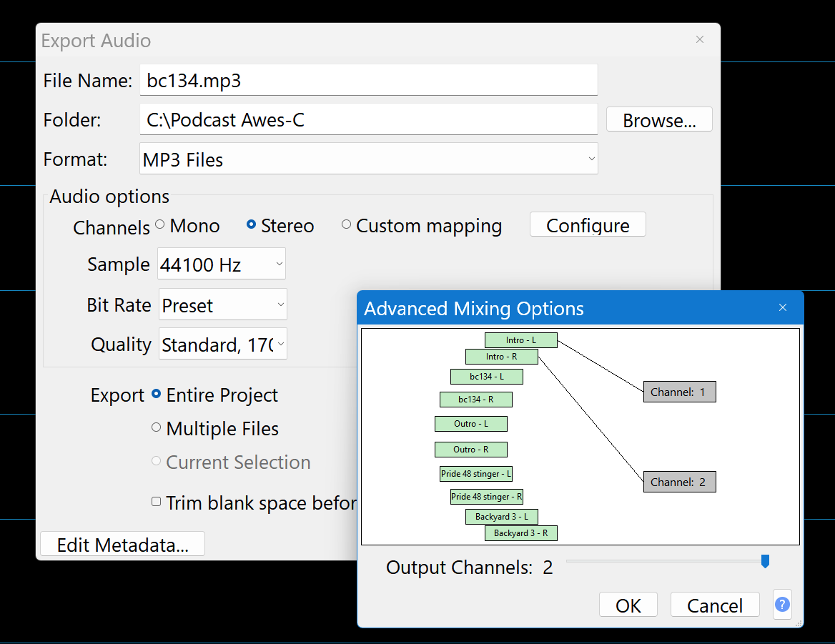Open the Format dropdown showing MP3 Files

tap(368, 159)
